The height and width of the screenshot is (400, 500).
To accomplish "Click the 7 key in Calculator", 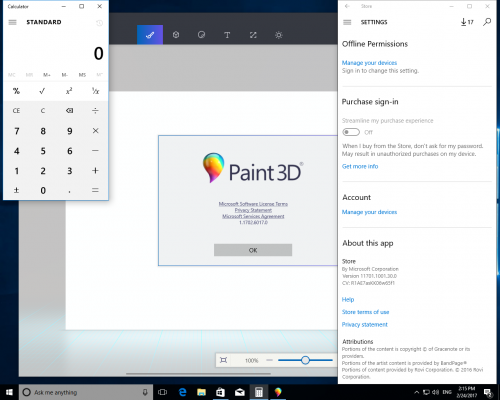I will pos(16,131).
